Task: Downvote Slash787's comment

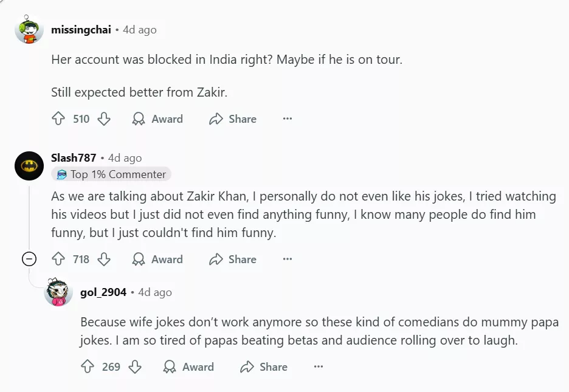Action: (x=104, y=260)
